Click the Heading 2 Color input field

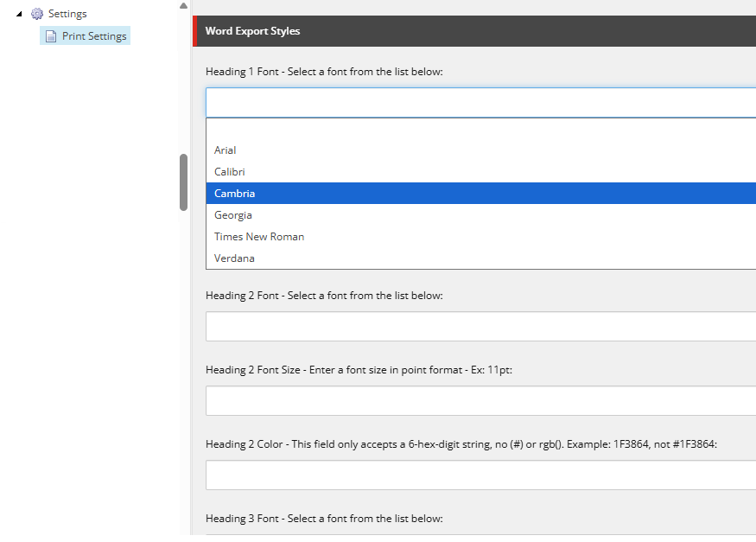pos(480,475)
